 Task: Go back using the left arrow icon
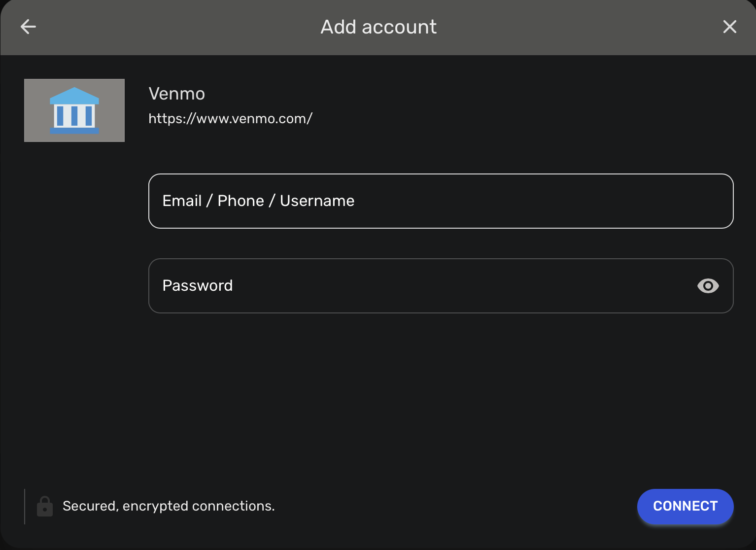coord(28,27)
